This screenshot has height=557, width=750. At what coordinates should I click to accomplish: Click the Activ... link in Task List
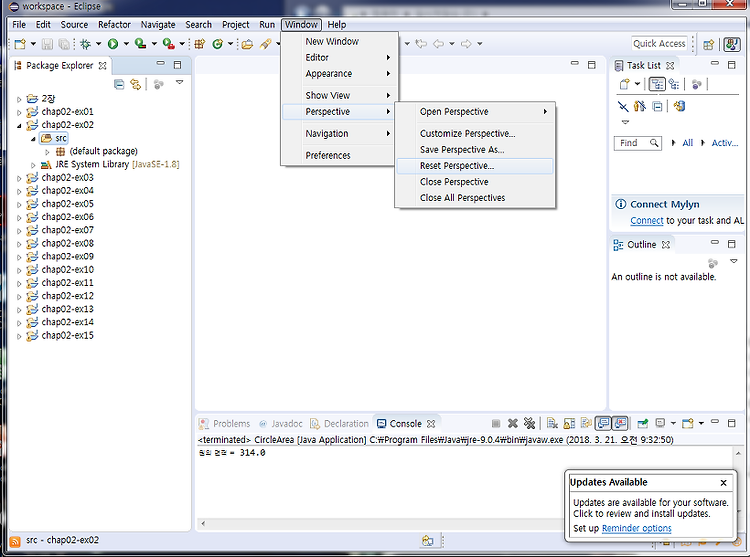[x=725, y=143]
